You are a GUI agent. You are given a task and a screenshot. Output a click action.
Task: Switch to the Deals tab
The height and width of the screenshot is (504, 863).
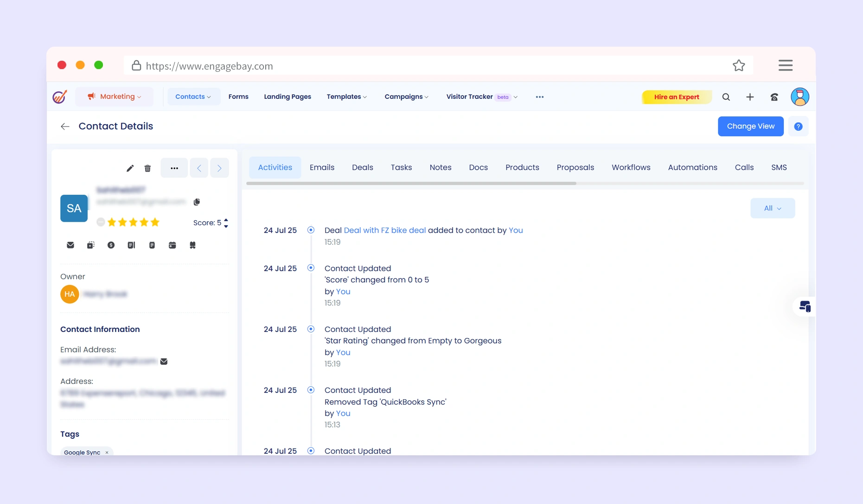tap(362, 167)
